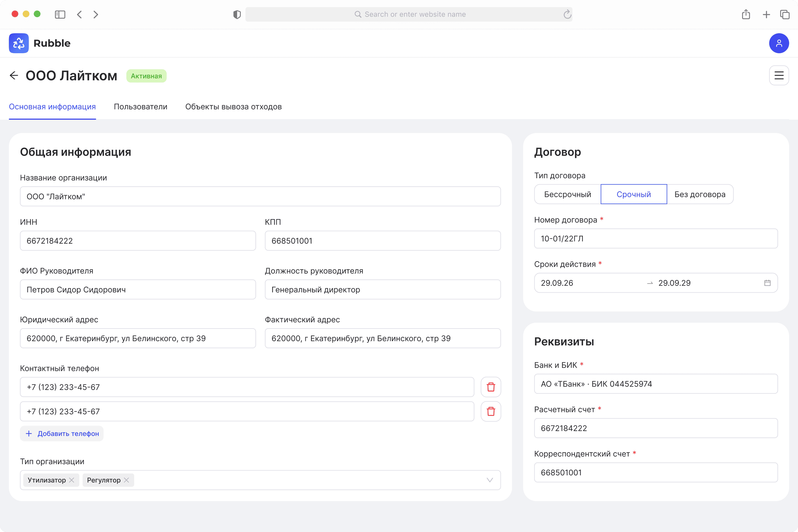Open the hamburger menu button
Image resolution: width=798 pixels, height=532 pixels.
(779, 75)
